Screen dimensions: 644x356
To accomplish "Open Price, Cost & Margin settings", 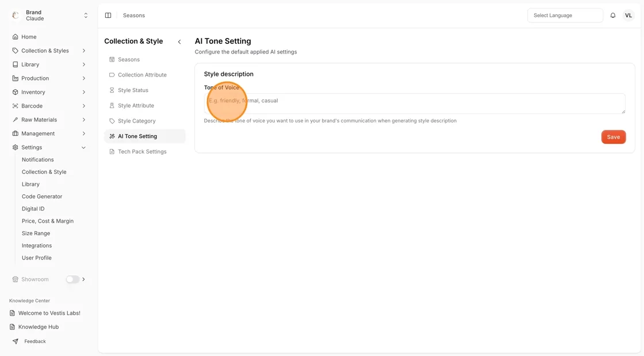I will [x=48, y=221].
